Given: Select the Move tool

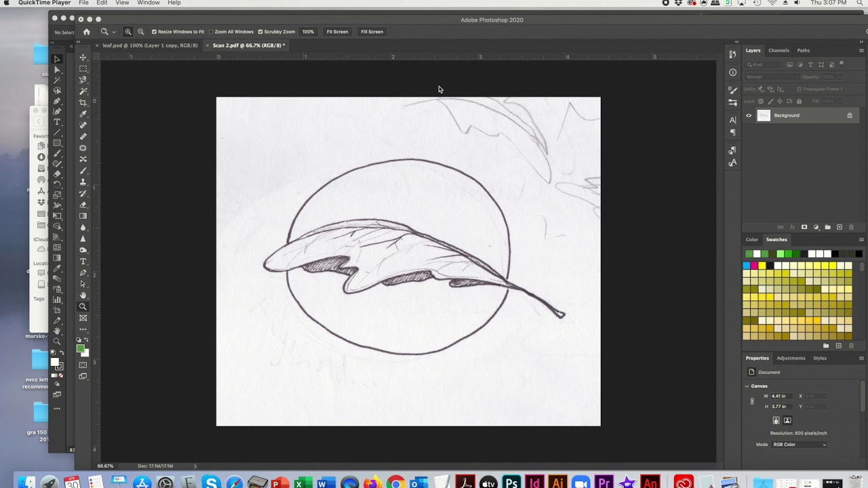Looking at the screenshot, I should pos(83,58).
